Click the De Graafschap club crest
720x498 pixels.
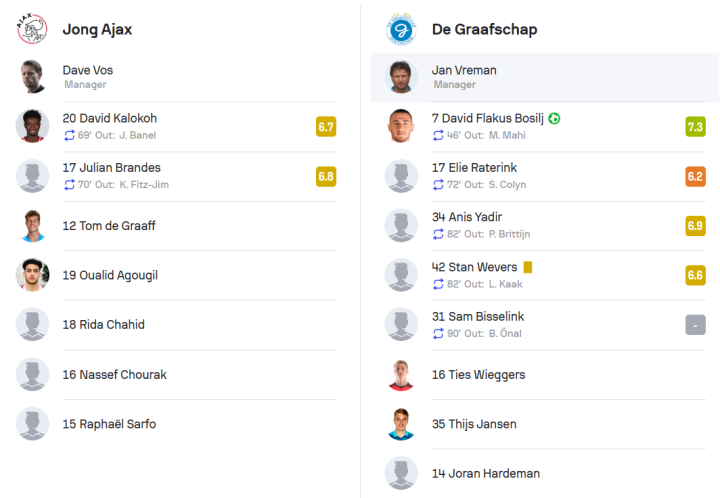point(401,29)
